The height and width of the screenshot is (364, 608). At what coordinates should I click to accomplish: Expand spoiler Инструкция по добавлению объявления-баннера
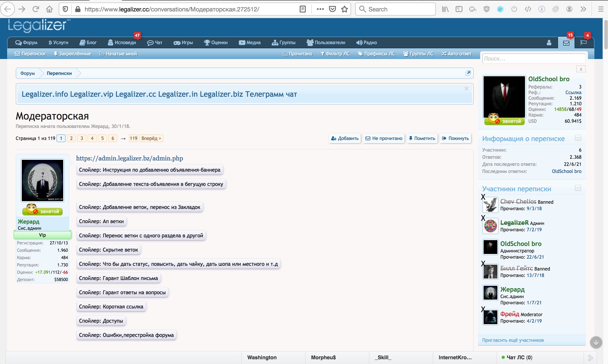(x=149, y=170)
